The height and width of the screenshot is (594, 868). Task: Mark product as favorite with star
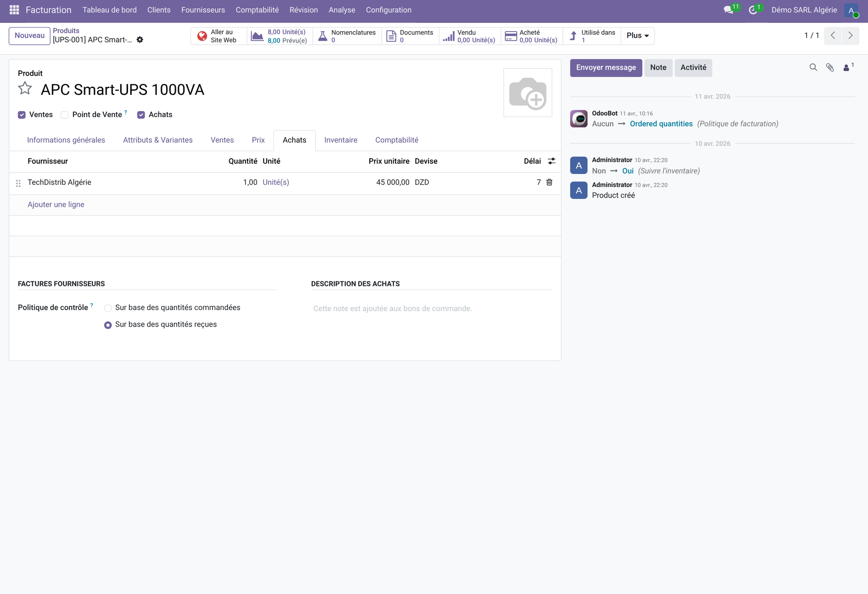(25, 89)
